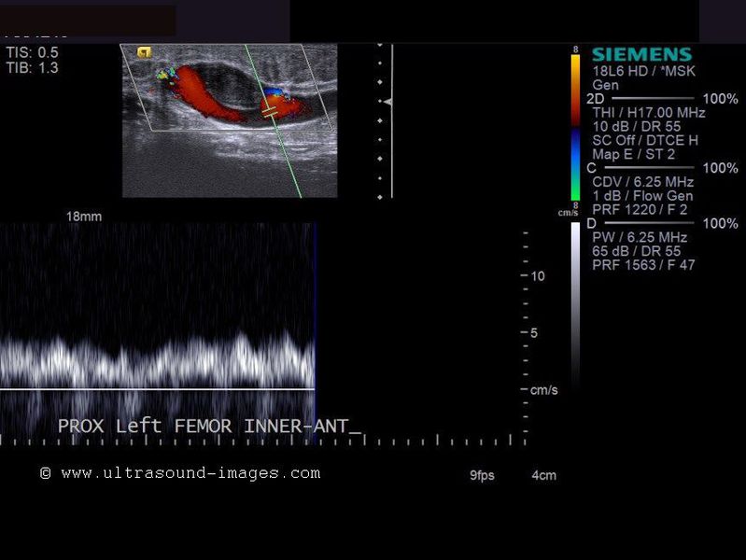Click the spectral Doppler baseline
This screenshot has width=746, height=560.
(x=157, y=388)
